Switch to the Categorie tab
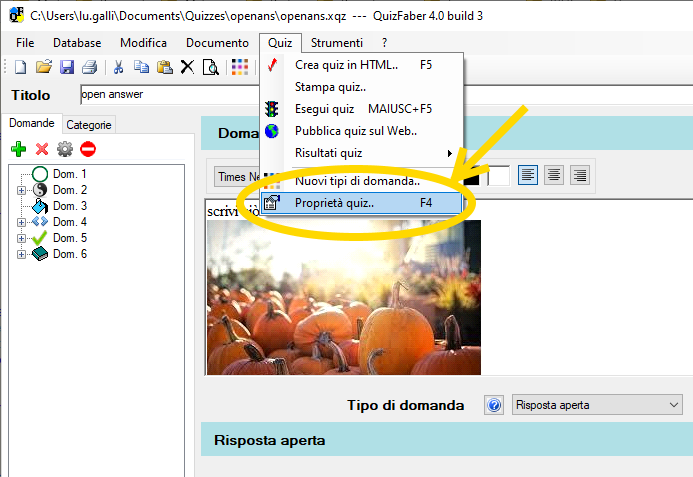 coord(89,125)
